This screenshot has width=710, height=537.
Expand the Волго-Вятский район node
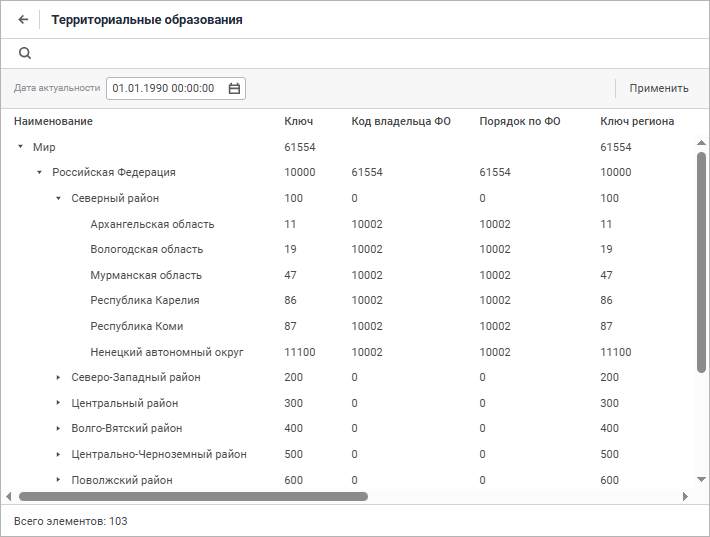click(x=58, y=428)
